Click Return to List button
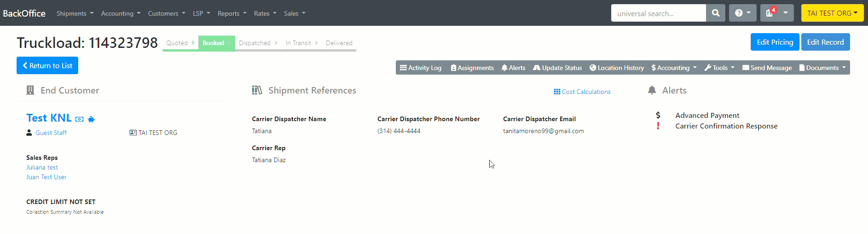The width and height of the screenshot is (868, 234). tap(47, 65)
